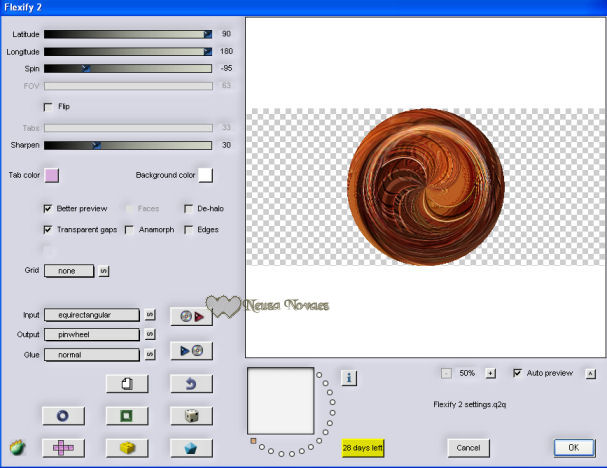Screen dimensions: 607x468
Task: Click the copy page icon button
Action: (127, 384)
